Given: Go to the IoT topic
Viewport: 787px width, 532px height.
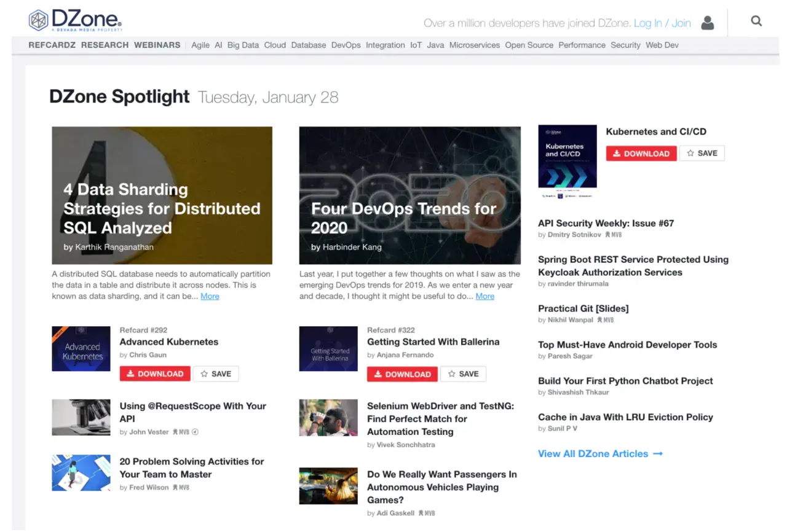Looking at the screenshot, I should (x=416, y=45).
